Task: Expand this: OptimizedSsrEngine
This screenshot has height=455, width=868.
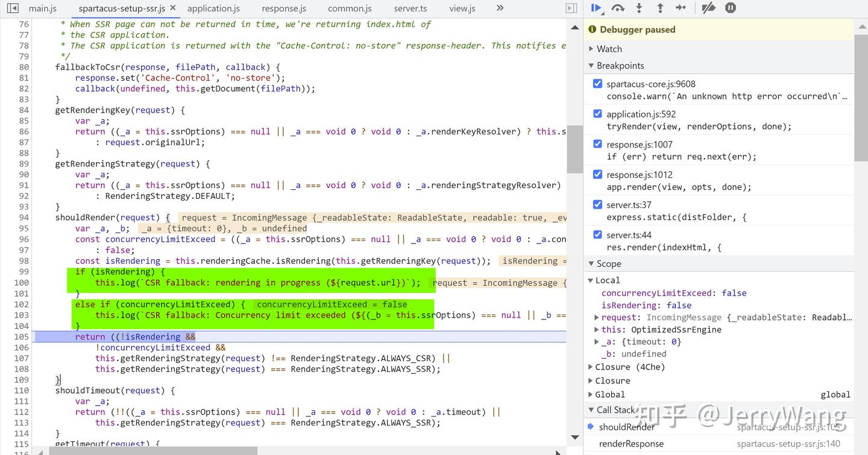Action: pos(596,330)
